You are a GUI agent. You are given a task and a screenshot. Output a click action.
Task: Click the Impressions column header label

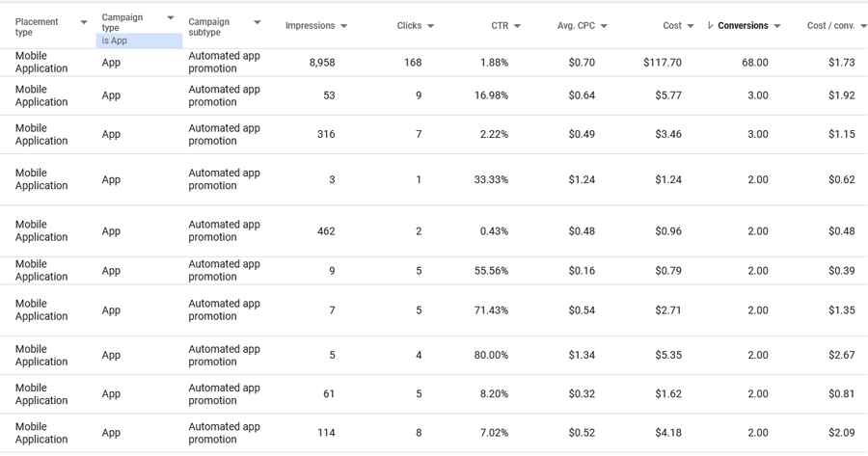[310, 26]
